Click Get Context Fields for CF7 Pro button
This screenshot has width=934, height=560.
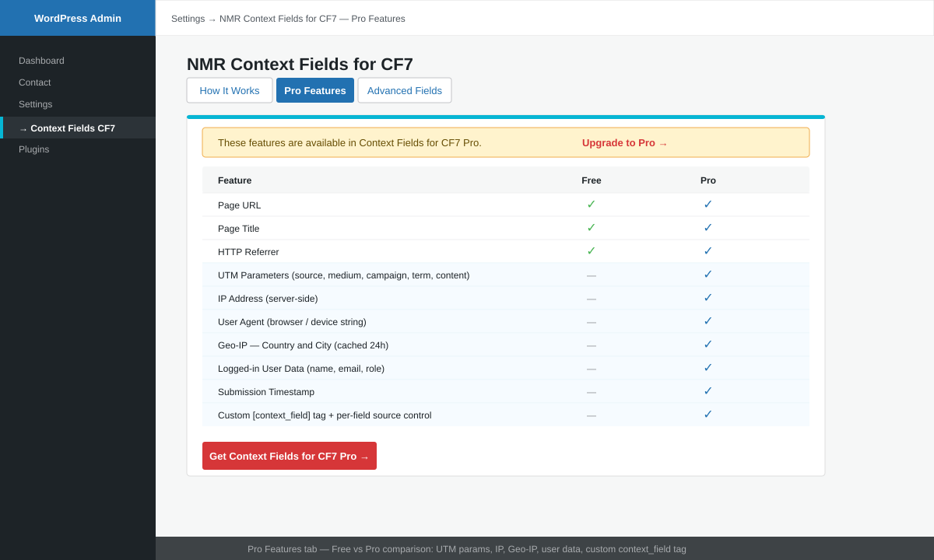point(290,456)
